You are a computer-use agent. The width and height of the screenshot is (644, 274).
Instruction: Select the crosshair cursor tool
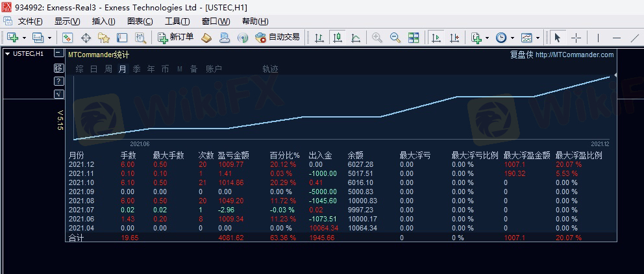(x=575, y=38)
